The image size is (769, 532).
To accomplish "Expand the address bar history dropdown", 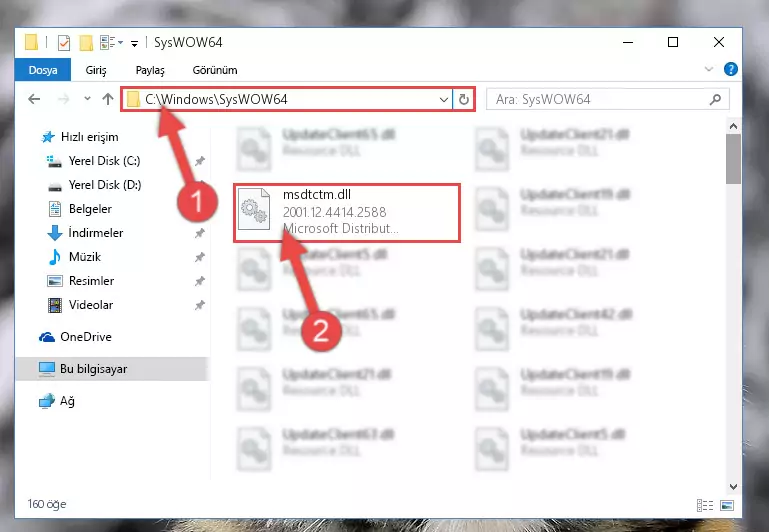I will 443,100.
